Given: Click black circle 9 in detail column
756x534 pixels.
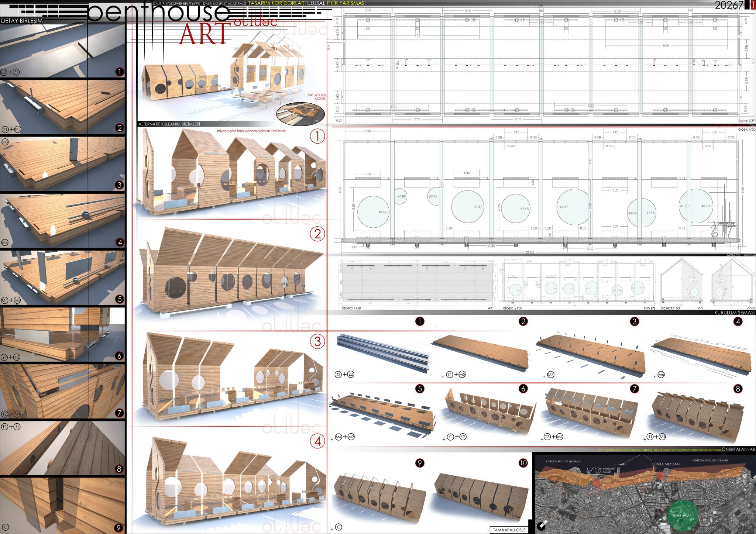Looking at the screenshot, I should 118,528.
